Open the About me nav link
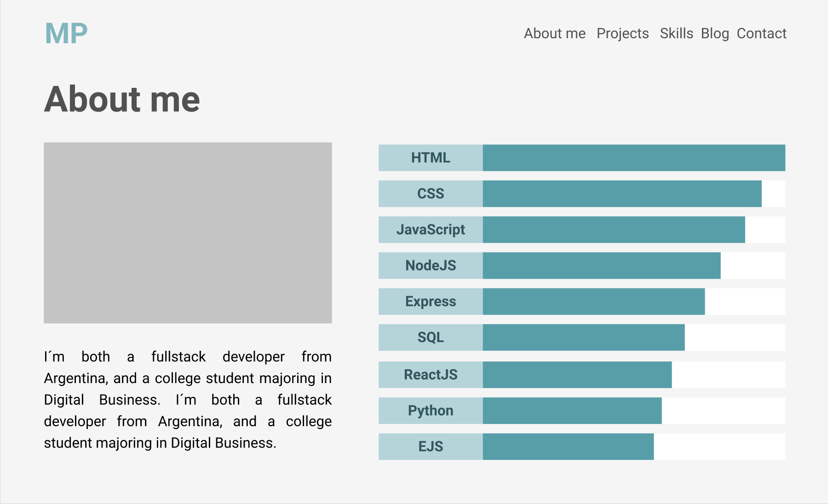This screenshot has height=504, width=828. pos(554,34)
